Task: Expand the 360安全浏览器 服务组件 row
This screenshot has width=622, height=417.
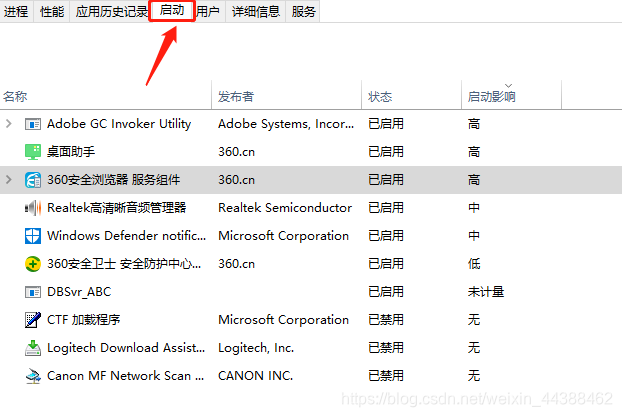Action: pos(9,180)
